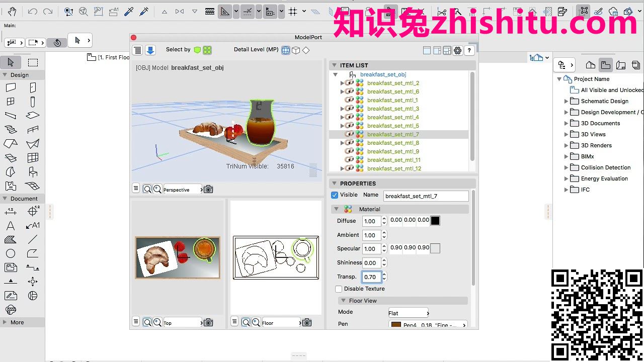Expand the Schematic Design folder
The width and height of the screenshot is (644, 362).
point(566,101)
